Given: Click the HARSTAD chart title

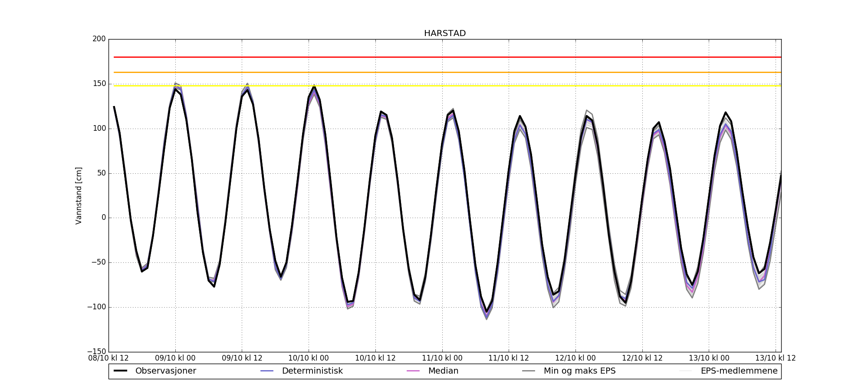Looking at the screenshot, I should tap(444, 33).
